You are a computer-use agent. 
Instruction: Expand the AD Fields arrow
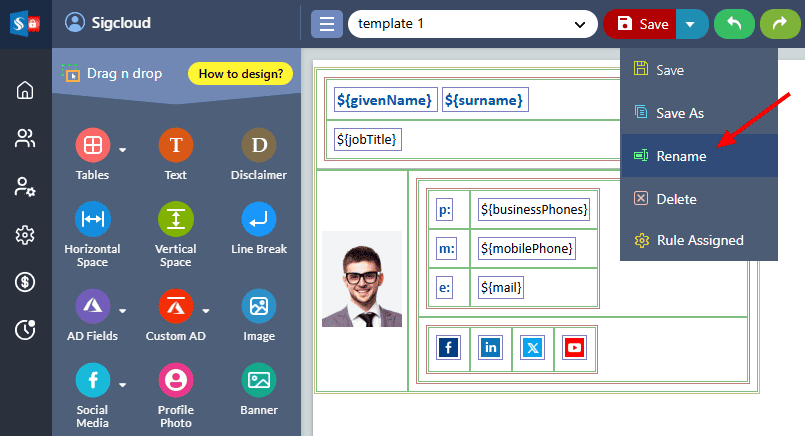coord(123,310)
